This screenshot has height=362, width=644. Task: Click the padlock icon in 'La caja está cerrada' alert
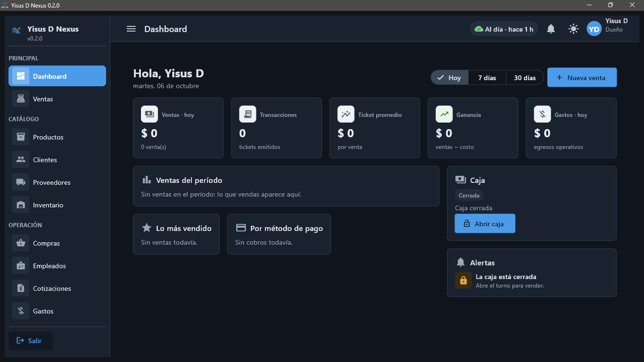tap(463, 280)
